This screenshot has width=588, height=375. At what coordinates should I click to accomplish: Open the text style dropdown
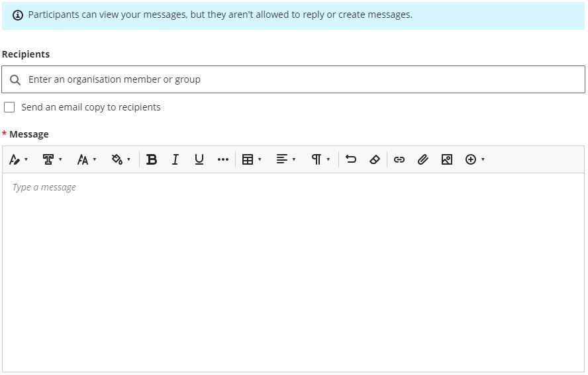(19, 159)
